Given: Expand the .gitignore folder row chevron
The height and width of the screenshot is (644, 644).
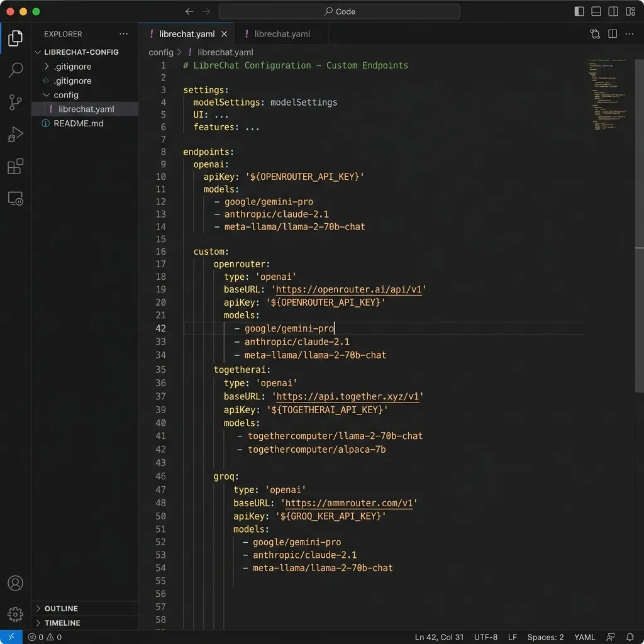Looking at the screenshot, I should click(47, 66).
